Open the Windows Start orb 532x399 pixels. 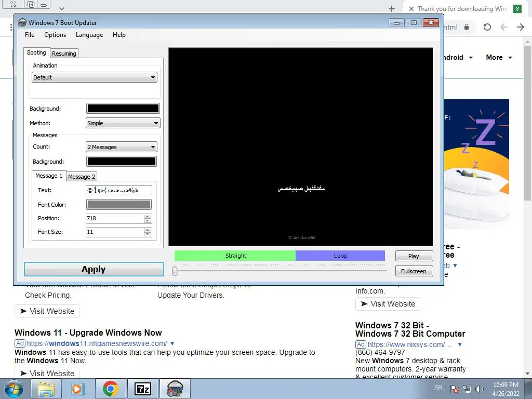click(14, 389)
